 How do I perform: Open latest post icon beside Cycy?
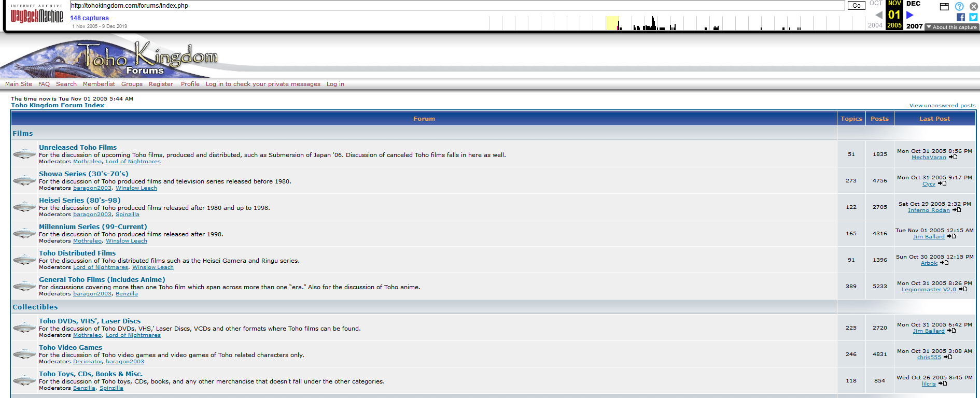pos(942,183)
